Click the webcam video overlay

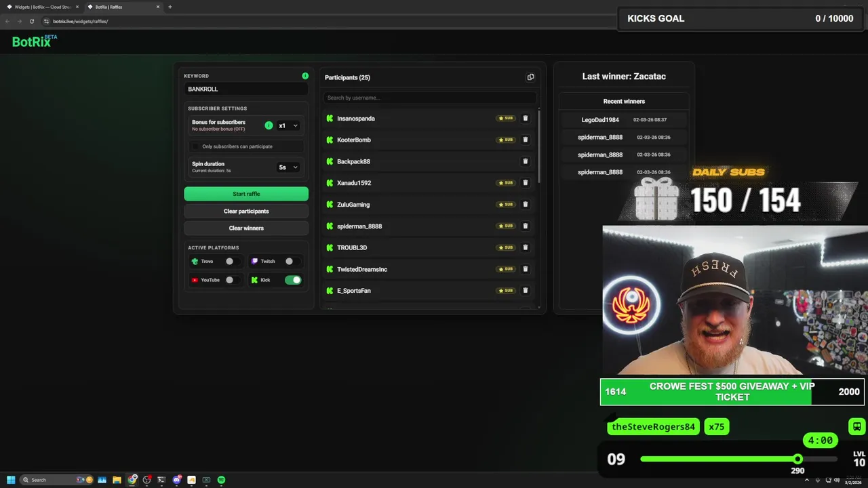click(x=735, y=301)
